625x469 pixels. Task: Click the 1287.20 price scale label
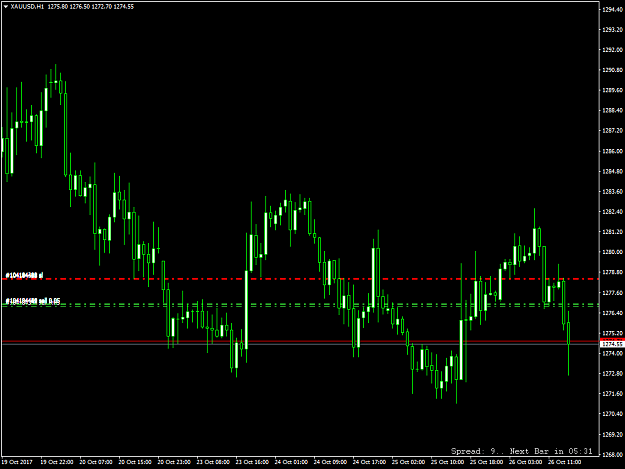[x=613, y=131]
